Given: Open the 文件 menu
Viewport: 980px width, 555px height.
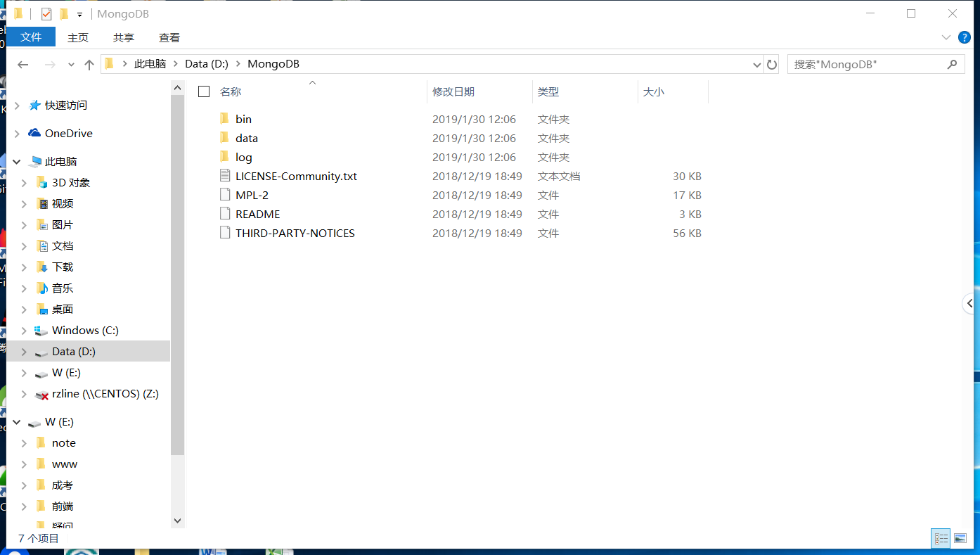Looking at the screenshot, I should click(x=31, y=37).
